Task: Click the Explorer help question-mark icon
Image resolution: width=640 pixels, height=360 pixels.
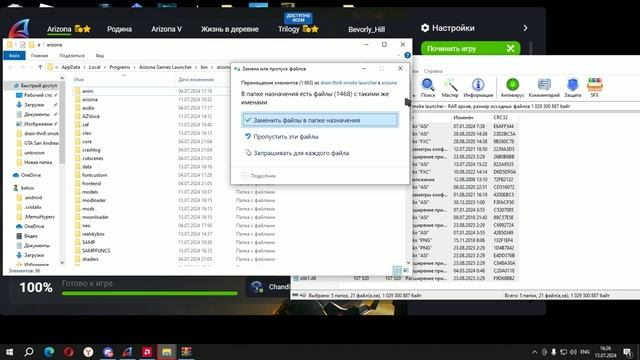Action: tap(407, 55)
